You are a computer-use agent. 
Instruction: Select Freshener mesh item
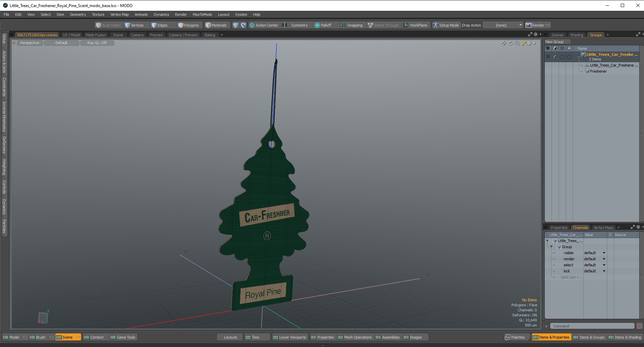coord(598,71)
